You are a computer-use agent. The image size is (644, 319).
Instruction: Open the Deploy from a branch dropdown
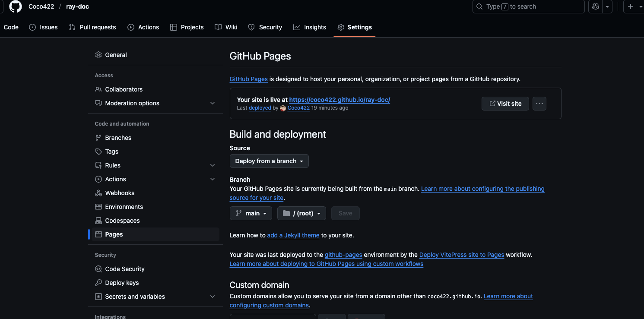[269, 161]
